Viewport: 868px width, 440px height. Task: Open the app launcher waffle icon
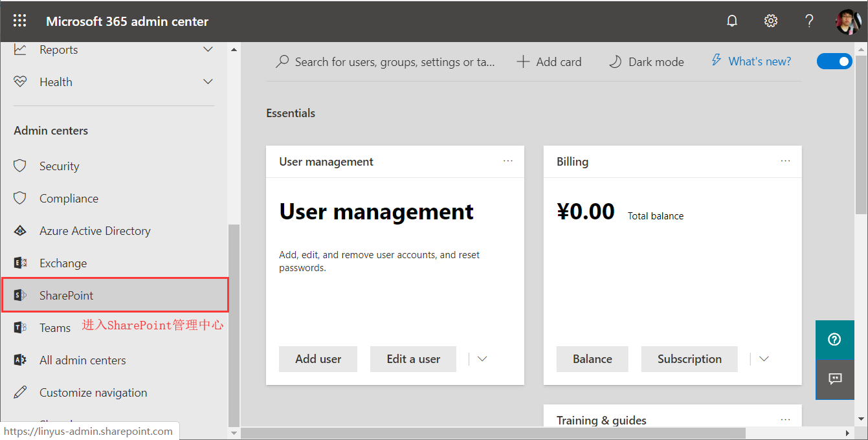pyautogui.click(x=19, y=21)
